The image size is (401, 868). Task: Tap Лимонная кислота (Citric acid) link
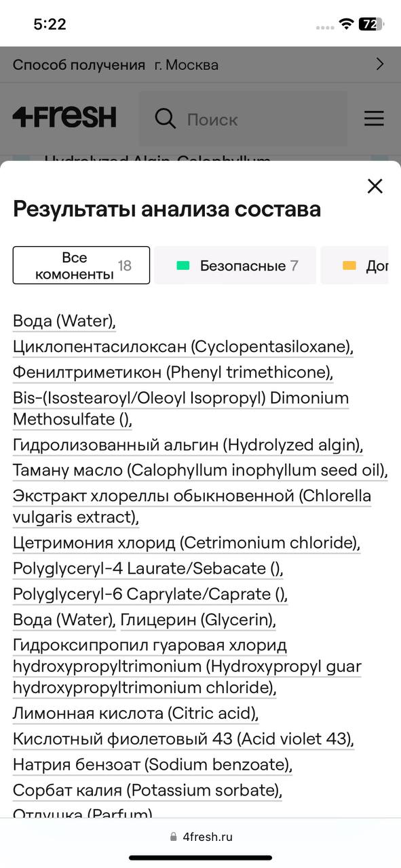(136, 713)
